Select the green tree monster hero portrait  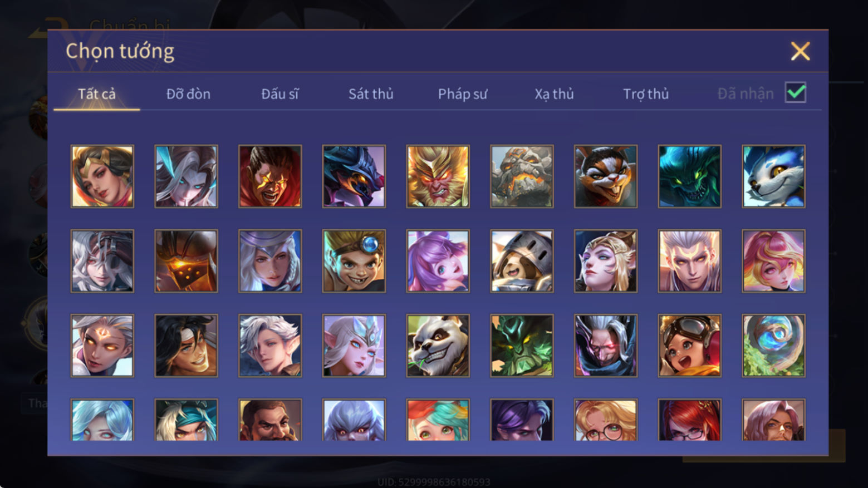tap(522, 346)
